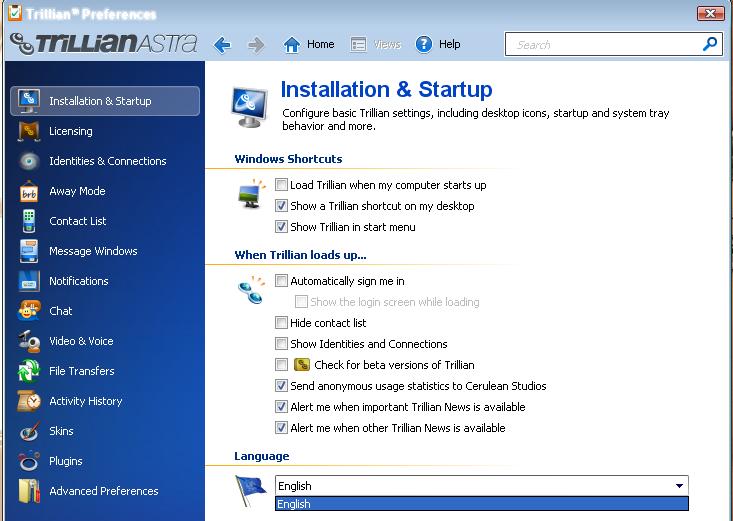Click the Home house icon
Image resolution: width=733 pixels, height=521 pixels.
[292, 45]
